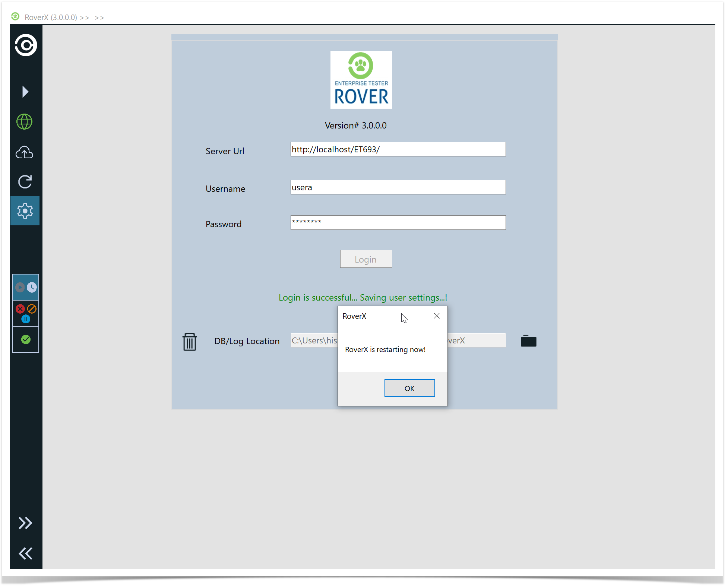Open the settings gear icon
728x587 pixels.
(x=25, y=211)
